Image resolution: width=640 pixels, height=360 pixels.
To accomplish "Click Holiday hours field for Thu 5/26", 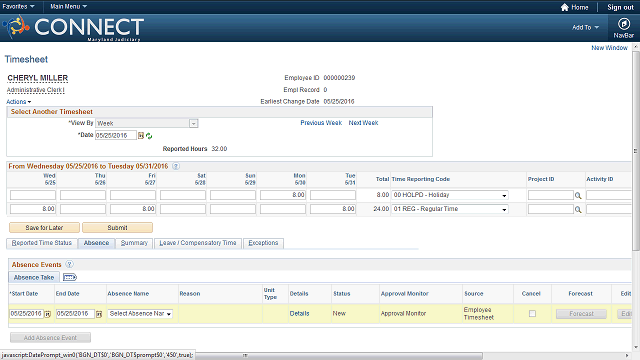I will pos(83,195).
